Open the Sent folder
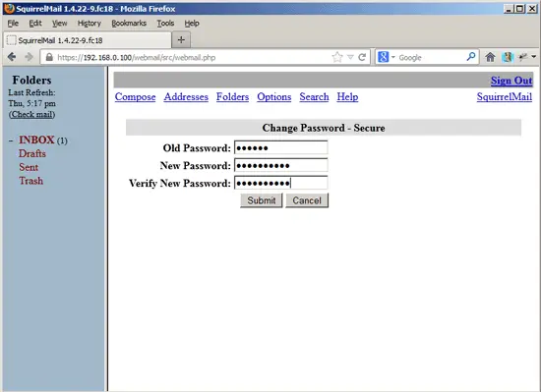Screen dimensions: 541x392 29,167
